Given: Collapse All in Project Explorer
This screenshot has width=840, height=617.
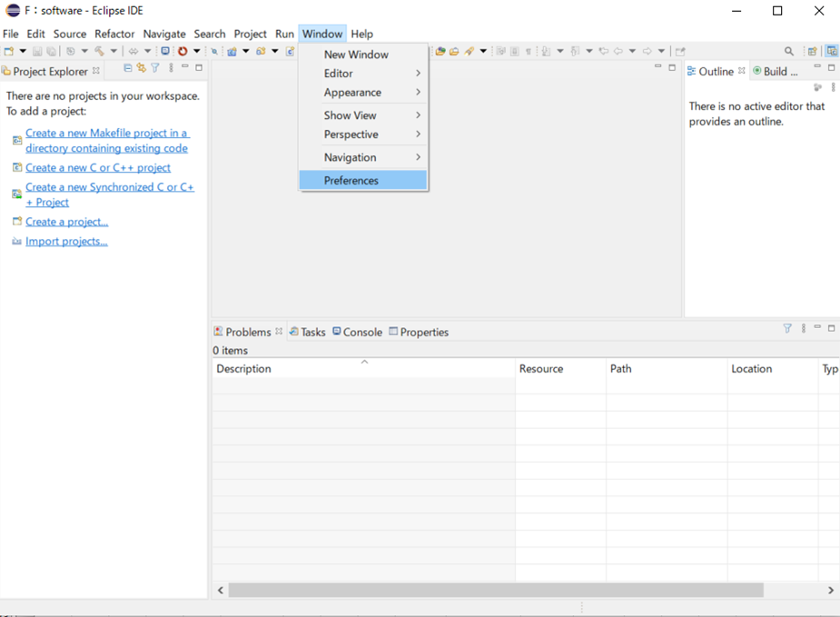Looking at the screenshot, I should pos(128,68).
